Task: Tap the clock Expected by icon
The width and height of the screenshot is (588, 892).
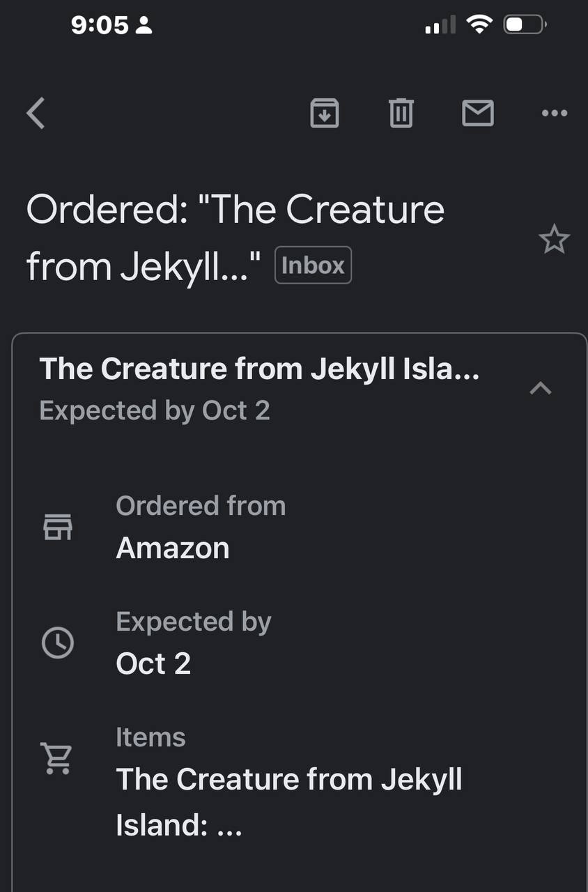Action: coord(58,643)
